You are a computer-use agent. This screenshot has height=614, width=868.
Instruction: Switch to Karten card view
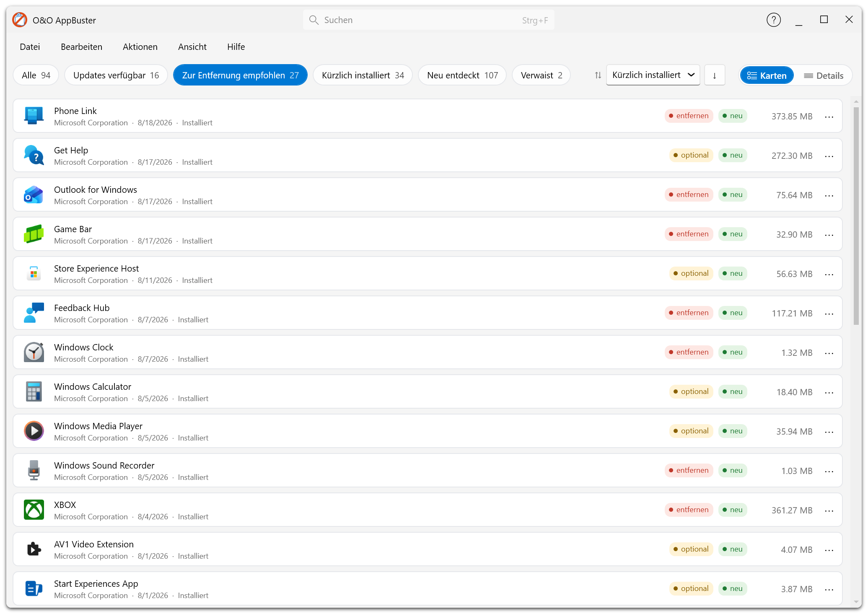point(767,75)
